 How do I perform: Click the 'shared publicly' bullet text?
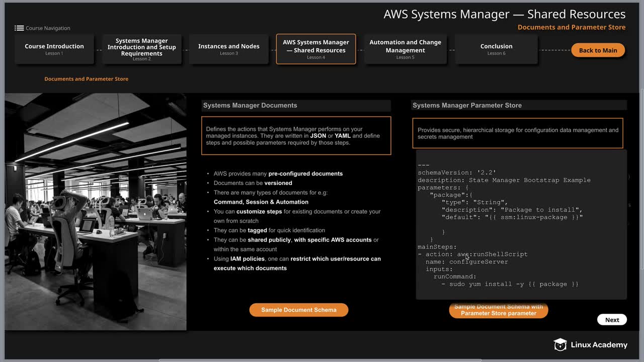[296, 244]
